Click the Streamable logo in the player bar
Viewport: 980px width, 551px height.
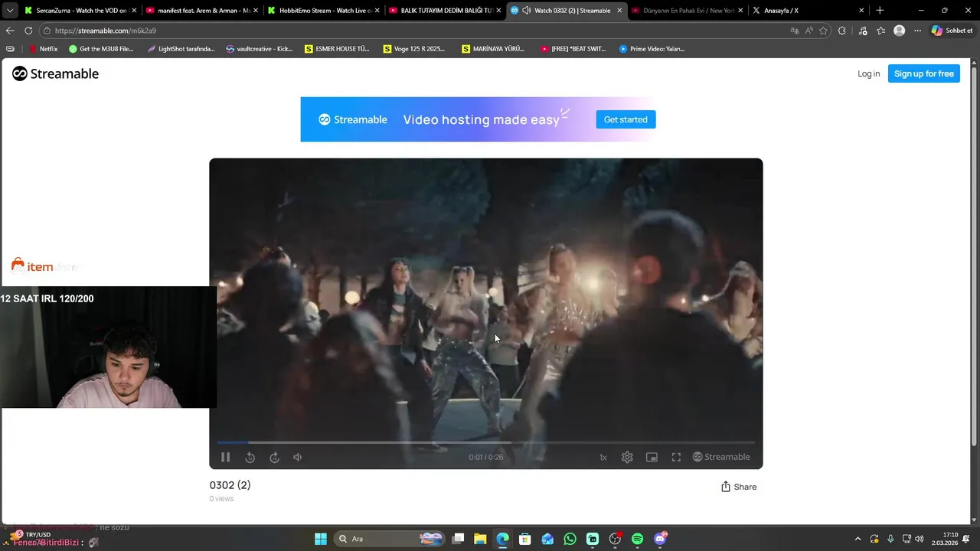pos(721,457)
